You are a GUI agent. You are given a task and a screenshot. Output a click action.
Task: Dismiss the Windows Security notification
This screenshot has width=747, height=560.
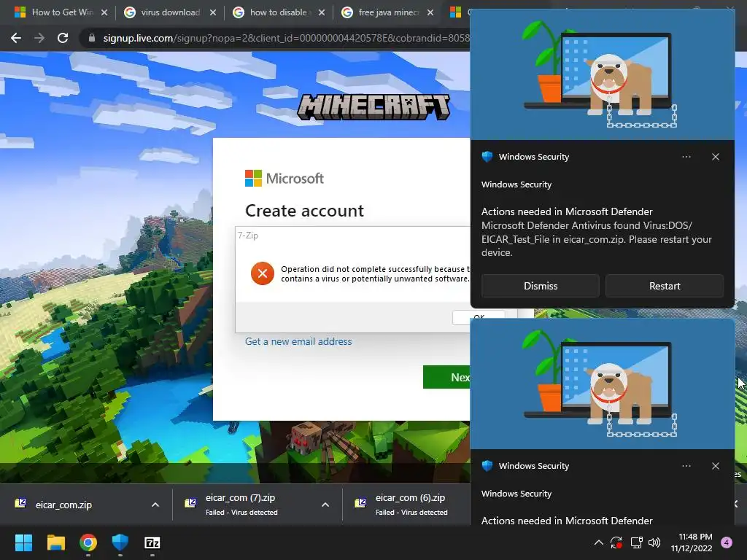541,286
